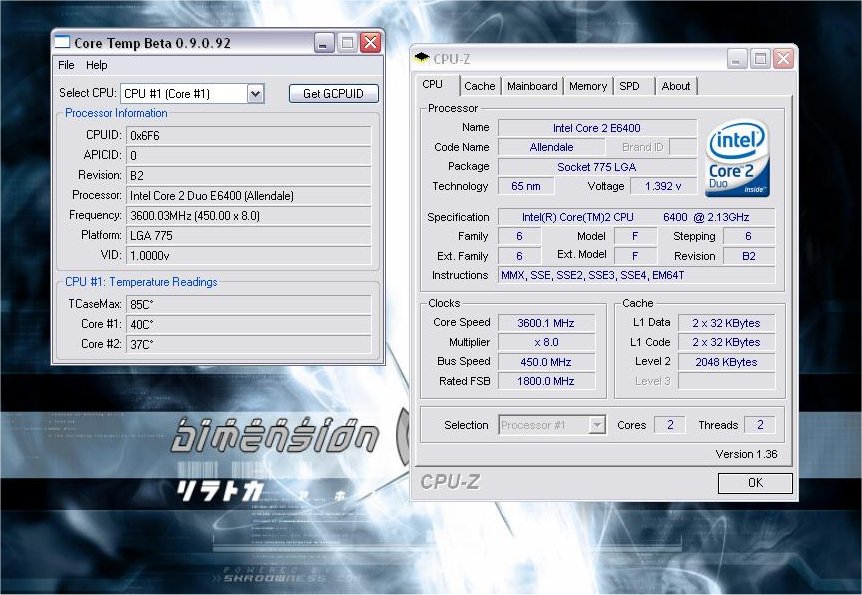Screen dimensions: 862x595
Task: Click the L1 Code value 2 x 32 KBytes
Action: click(726, 342)
